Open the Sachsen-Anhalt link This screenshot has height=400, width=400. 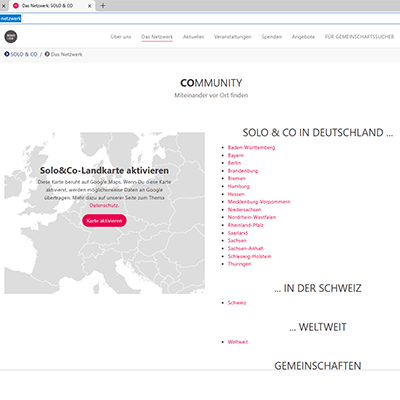coord(245,248)
